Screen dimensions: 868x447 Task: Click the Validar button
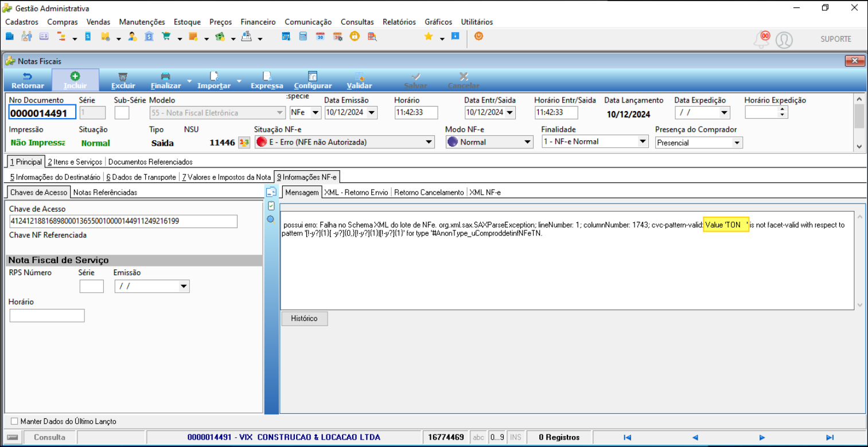coord(360,80)
